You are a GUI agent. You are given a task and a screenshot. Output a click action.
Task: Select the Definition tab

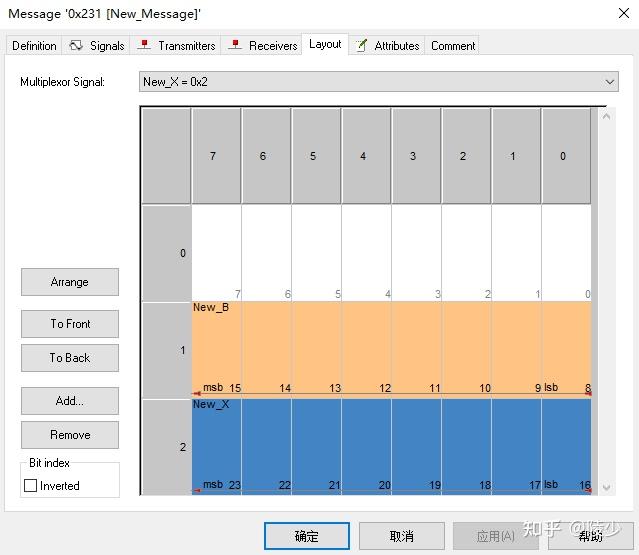(x=34, y=46)
